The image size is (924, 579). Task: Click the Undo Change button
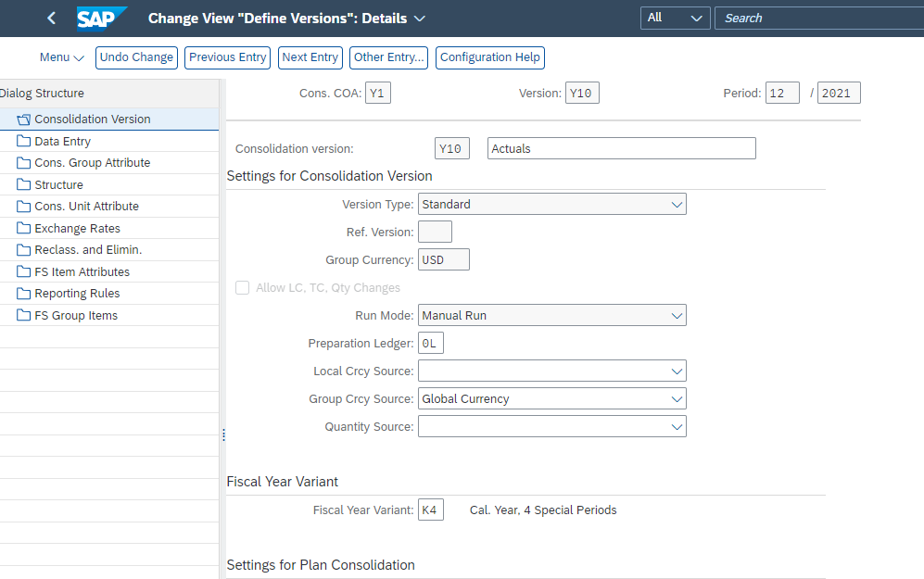(x=135, y=57)
